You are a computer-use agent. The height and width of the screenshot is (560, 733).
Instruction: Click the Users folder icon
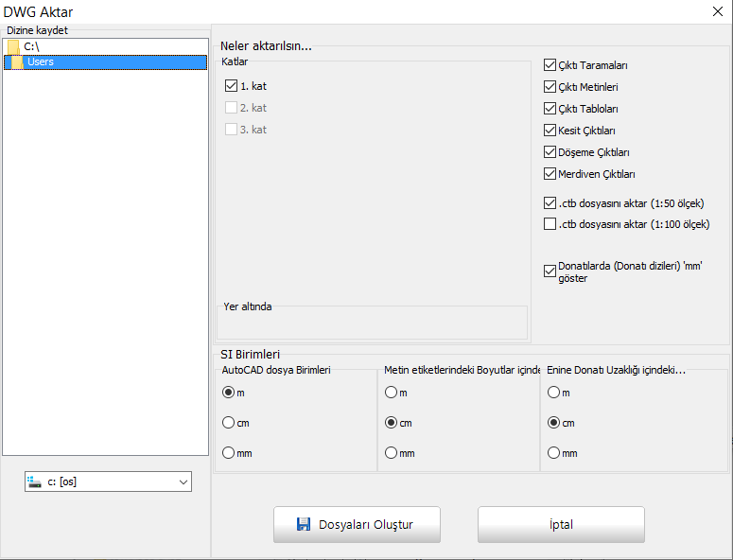[x=17, y=62]
